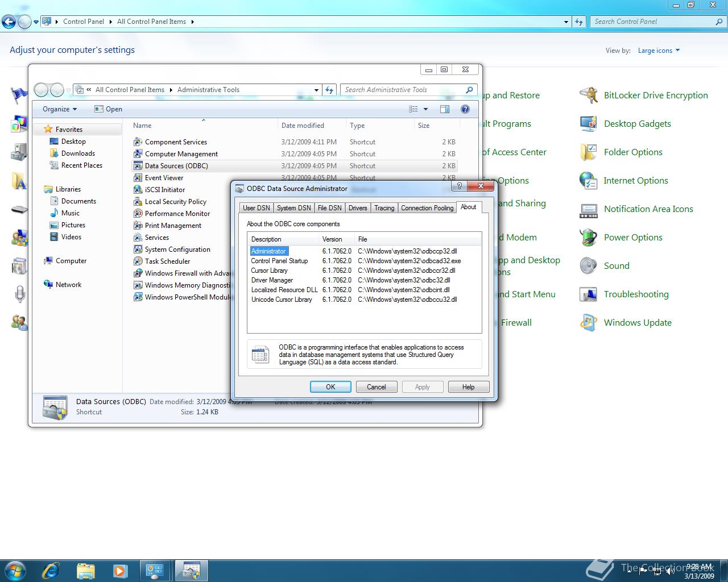Select Cursor Library row
The image size is (728, 582).
tap(365, 271)
